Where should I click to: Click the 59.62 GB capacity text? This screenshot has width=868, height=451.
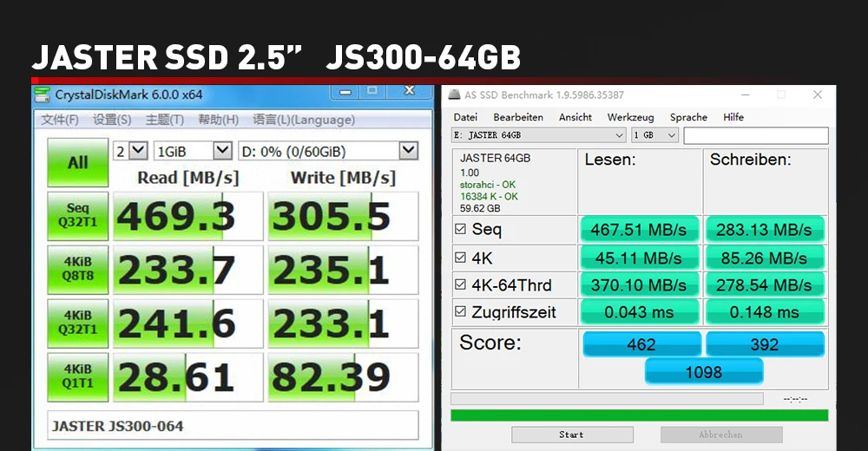(x=480, y=209)
